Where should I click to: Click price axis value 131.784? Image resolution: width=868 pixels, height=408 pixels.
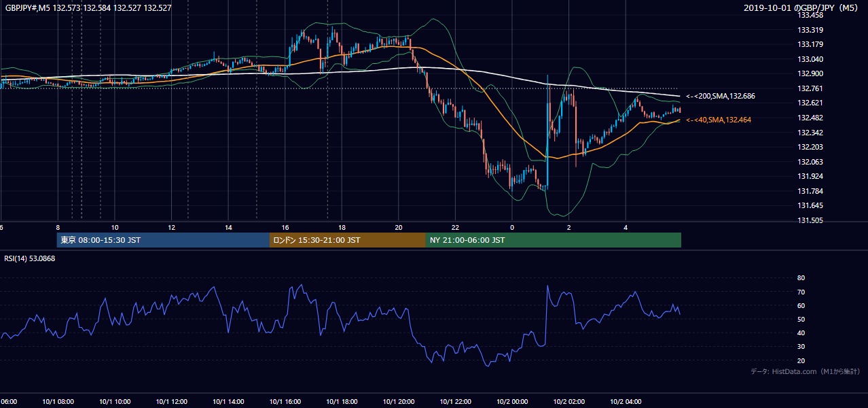click(x=810, y=191)
